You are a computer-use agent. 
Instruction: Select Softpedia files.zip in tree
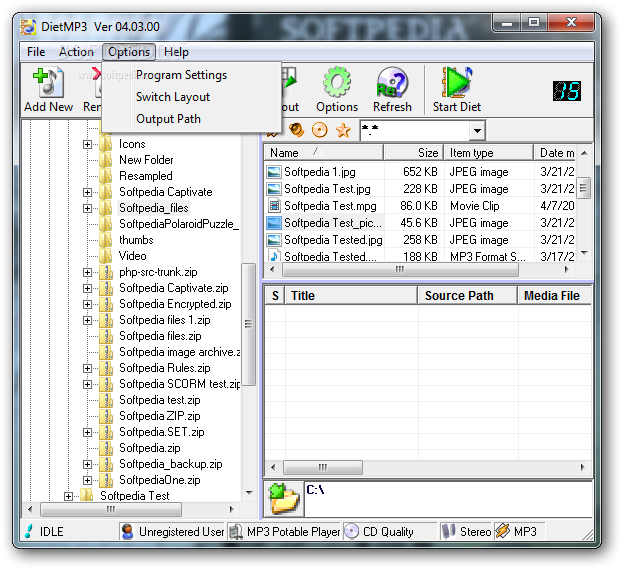click(160, 336)
